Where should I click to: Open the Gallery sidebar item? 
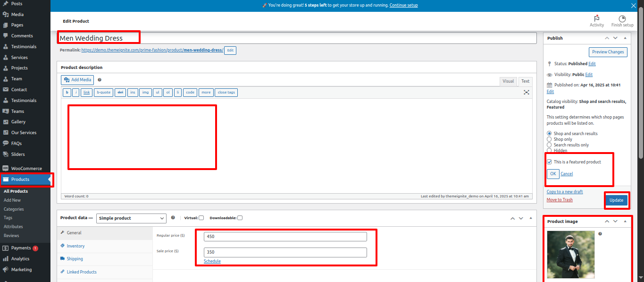pyautogui.click(x=18, y=122)
